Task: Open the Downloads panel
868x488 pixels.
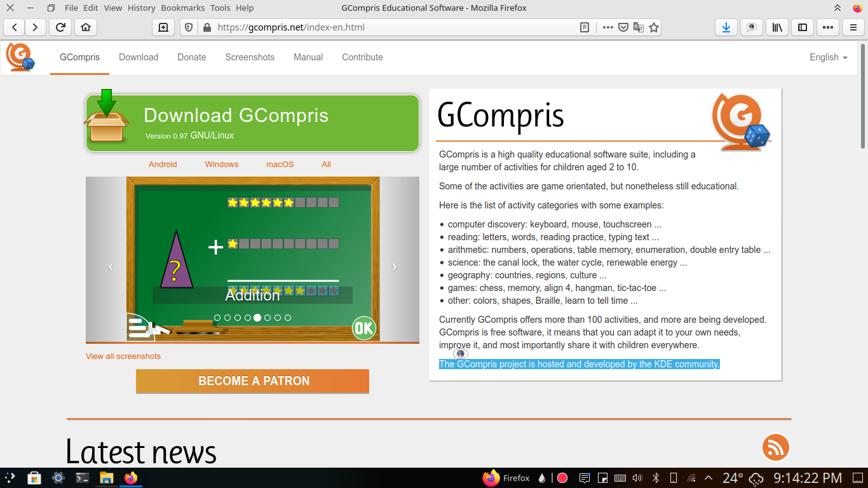Action: pos(726,27)
